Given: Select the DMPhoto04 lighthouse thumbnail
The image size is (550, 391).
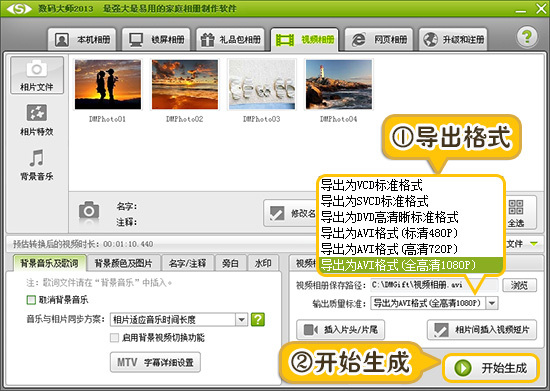Looking at the screenshot, I should click(339, 85).
